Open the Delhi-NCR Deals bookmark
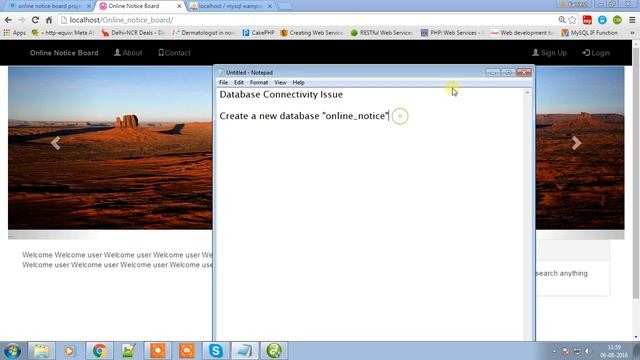640x360 pixels. 133,33
